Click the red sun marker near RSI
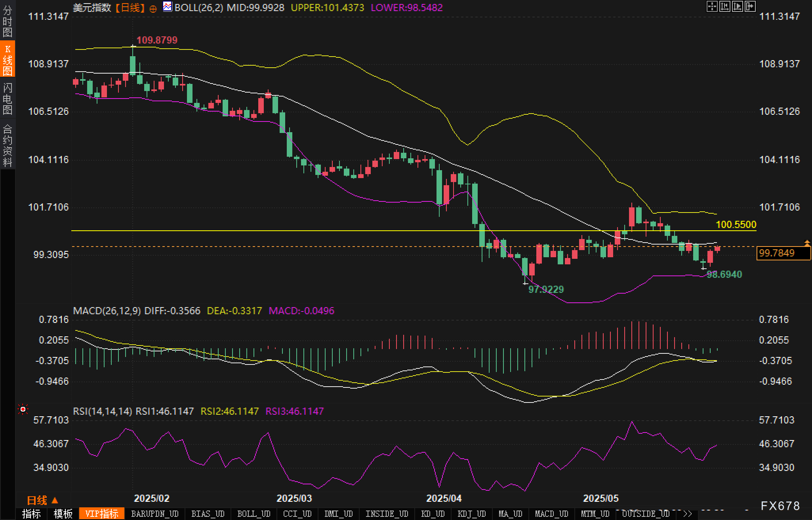Screen dimensions: 812x520 pos(23,409)
